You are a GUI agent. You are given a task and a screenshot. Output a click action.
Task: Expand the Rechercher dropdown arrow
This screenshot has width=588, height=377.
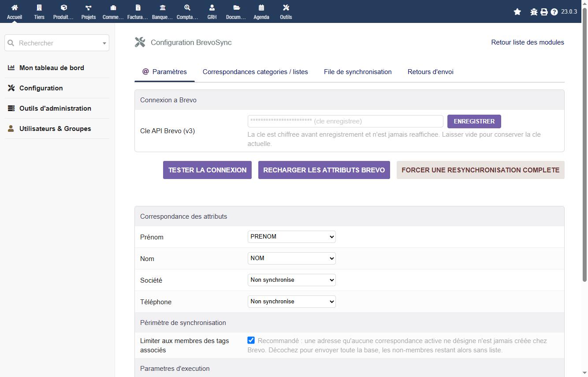click(x=104, y=43)
